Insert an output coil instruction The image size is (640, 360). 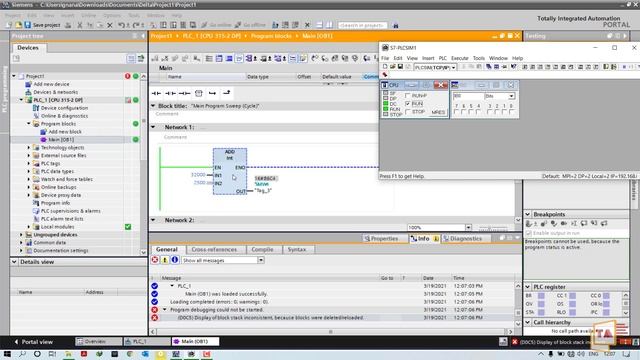point(184,93)
